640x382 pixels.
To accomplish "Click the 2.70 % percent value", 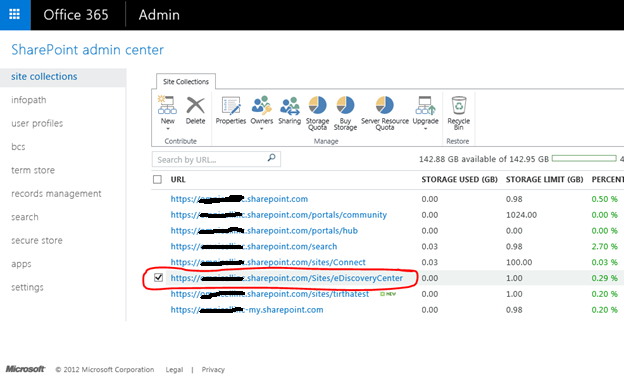I will pyautogui.click(x=604, y=247).
